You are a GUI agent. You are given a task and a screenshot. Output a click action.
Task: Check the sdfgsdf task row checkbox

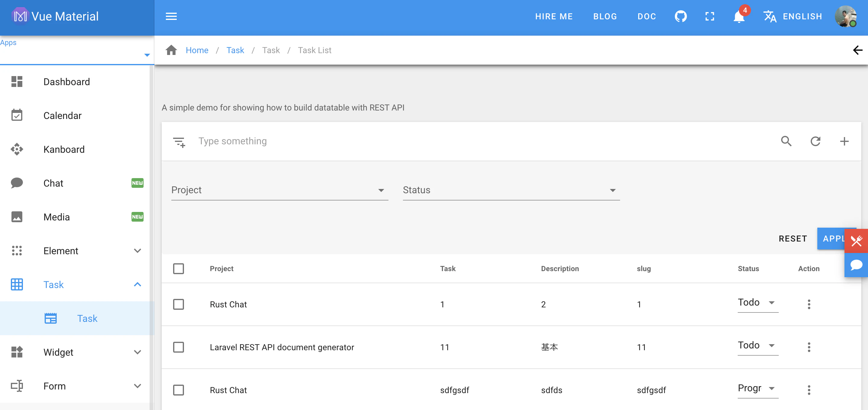point(179,390)
